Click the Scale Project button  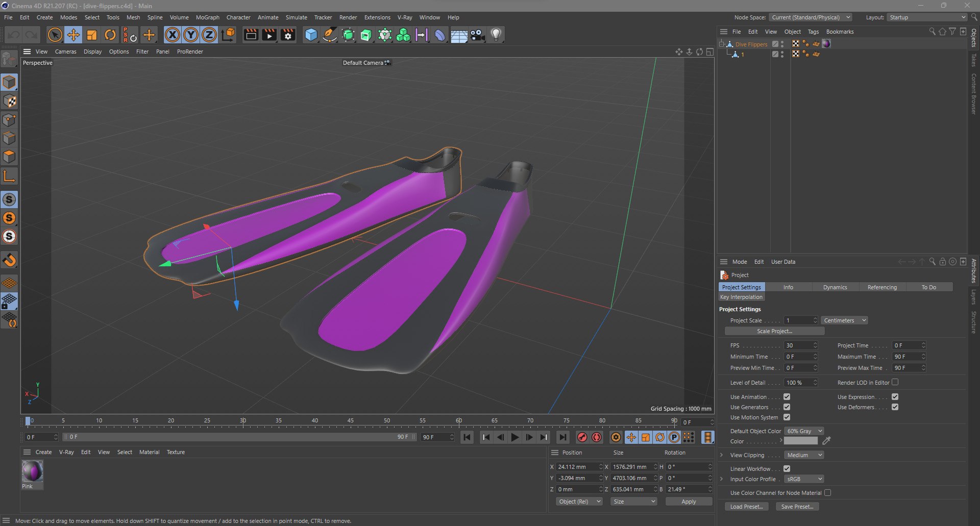(x=774, y=331)
